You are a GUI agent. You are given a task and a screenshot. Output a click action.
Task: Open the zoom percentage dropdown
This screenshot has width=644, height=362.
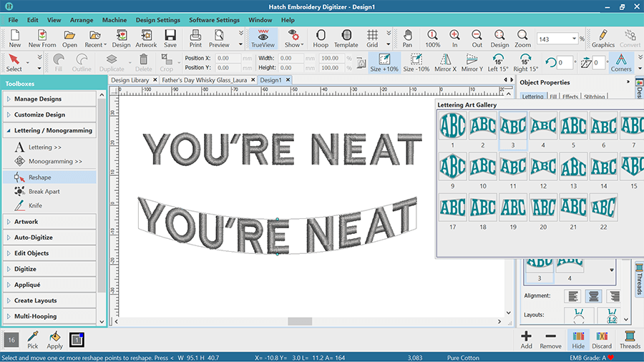coord(574,39)
